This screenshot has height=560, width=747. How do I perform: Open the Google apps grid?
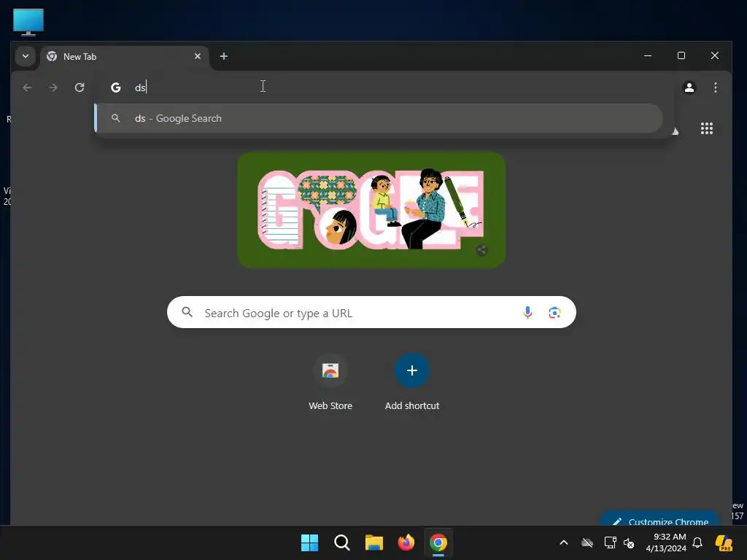pos(706,128)
